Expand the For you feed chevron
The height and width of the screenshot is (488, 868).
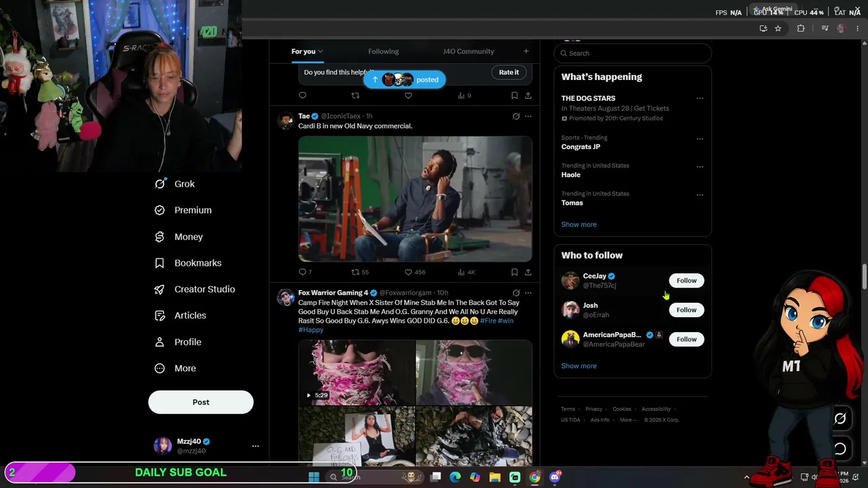(320, 52)
